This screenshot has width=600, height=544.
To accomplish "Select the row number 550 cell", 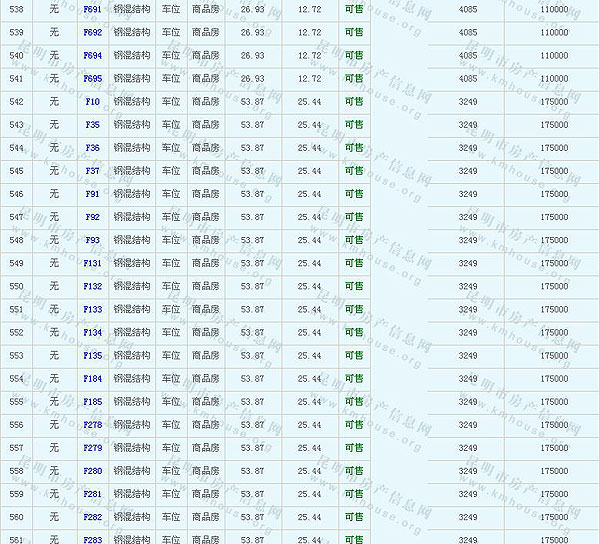I will click(16, 286).
